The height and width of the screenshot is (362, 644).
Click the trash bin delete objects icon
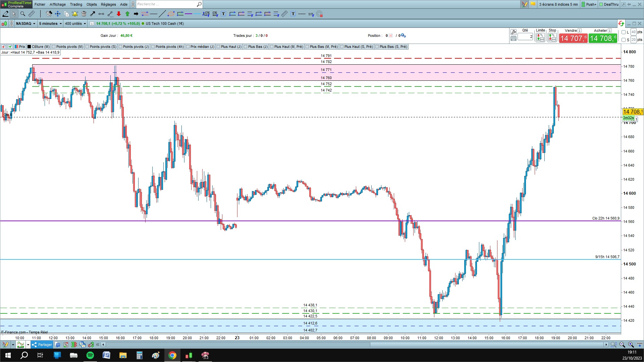(84, 14)
